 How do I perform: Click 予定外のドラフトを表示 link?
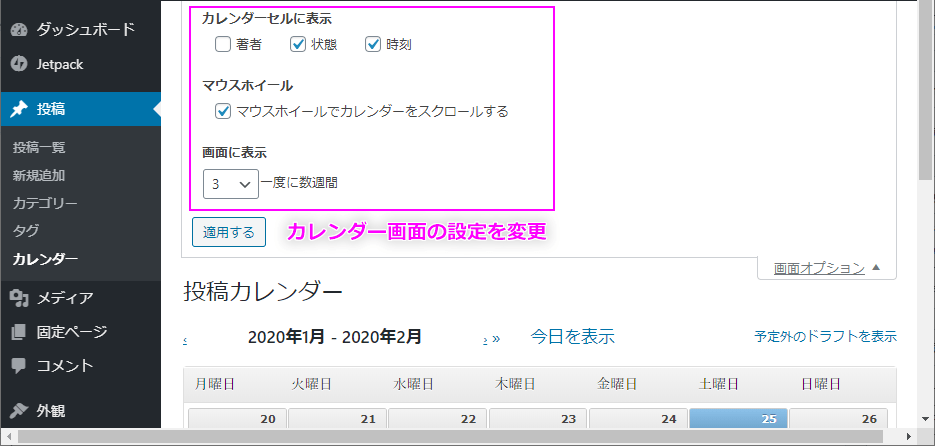pos(825,337)
